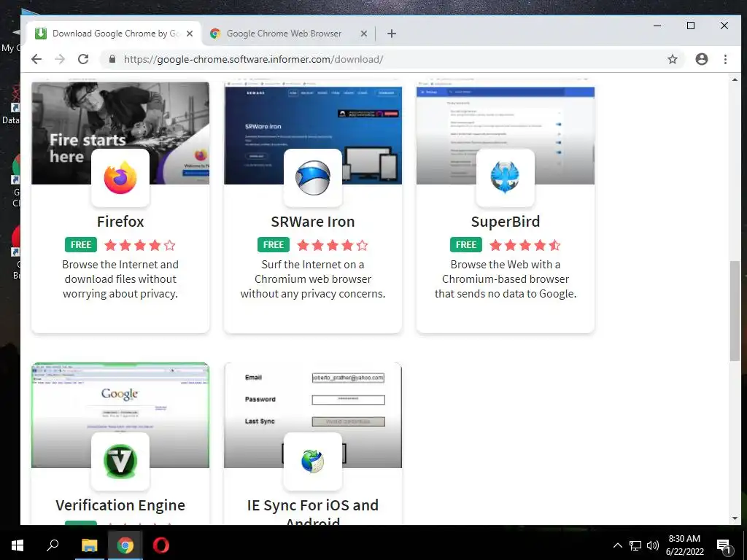Click 'Surf the Internet on a Chromium' description

click(312, 279)
